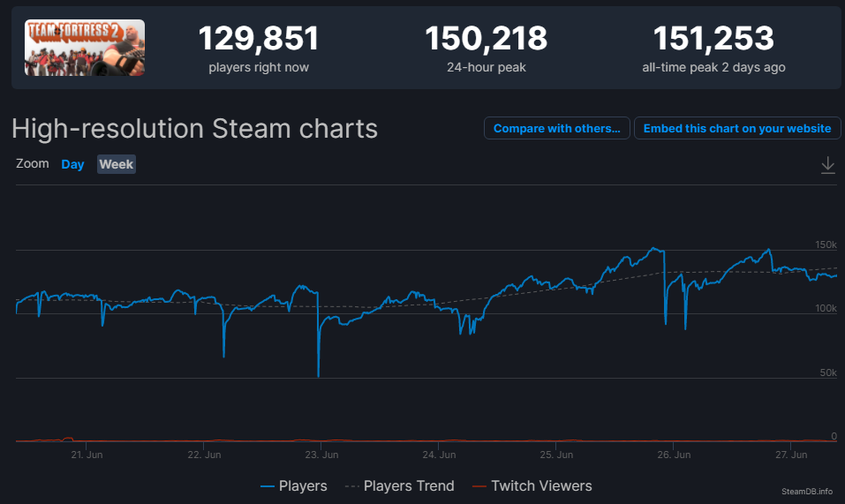Switch chart zoom to Day

click(x=72, y=164)
